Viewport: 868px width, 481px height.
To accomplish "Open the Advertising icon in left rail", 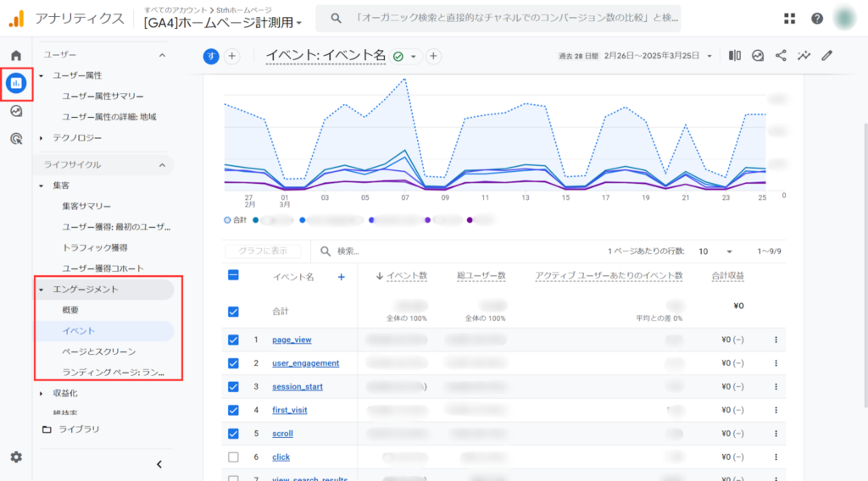I will (16, 139).
